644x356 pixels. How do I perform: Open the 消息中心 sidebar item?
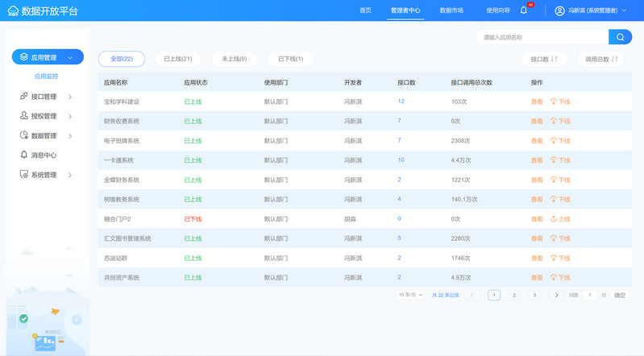[x=44, y=155]
